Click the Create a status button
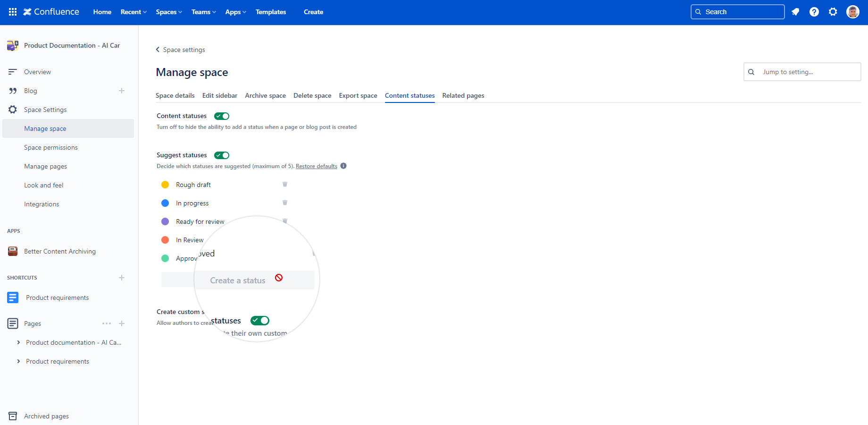868x425 pixels. click(237, 280)
